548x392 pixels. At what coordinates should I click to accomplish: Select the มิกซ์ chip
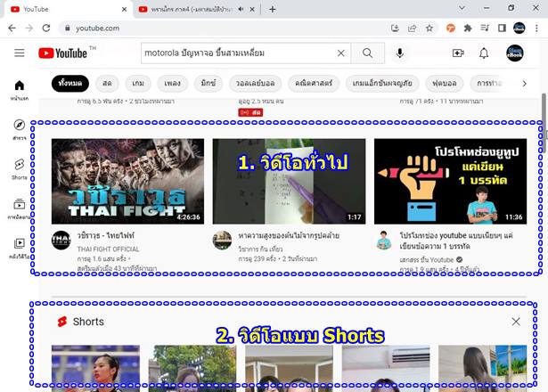point(209,83)
